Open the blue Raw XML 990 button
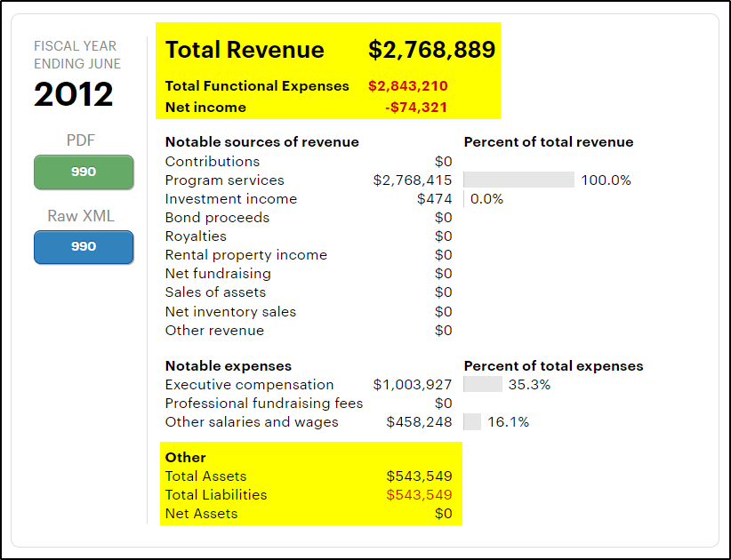The image size is (731, 560). tap(84, 247)
